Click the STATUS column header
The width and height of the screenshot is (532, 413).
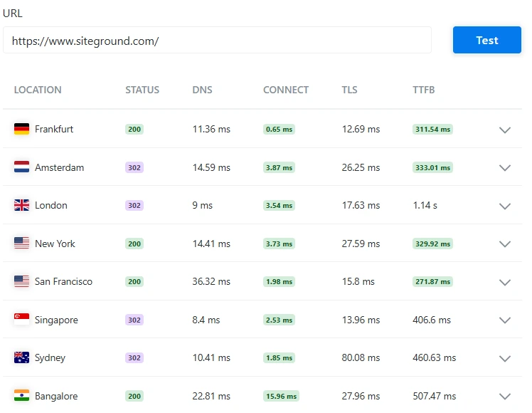tap(142, 90)
